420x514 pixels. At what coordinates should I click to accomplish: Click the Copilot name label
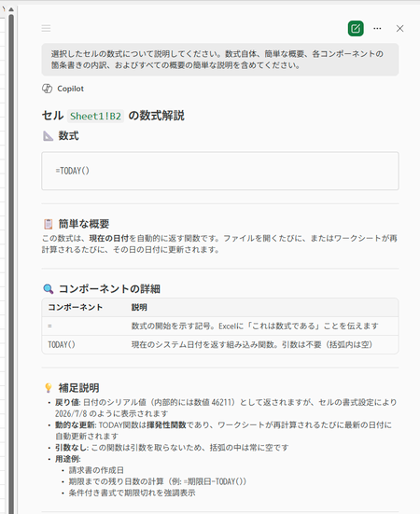71,89
